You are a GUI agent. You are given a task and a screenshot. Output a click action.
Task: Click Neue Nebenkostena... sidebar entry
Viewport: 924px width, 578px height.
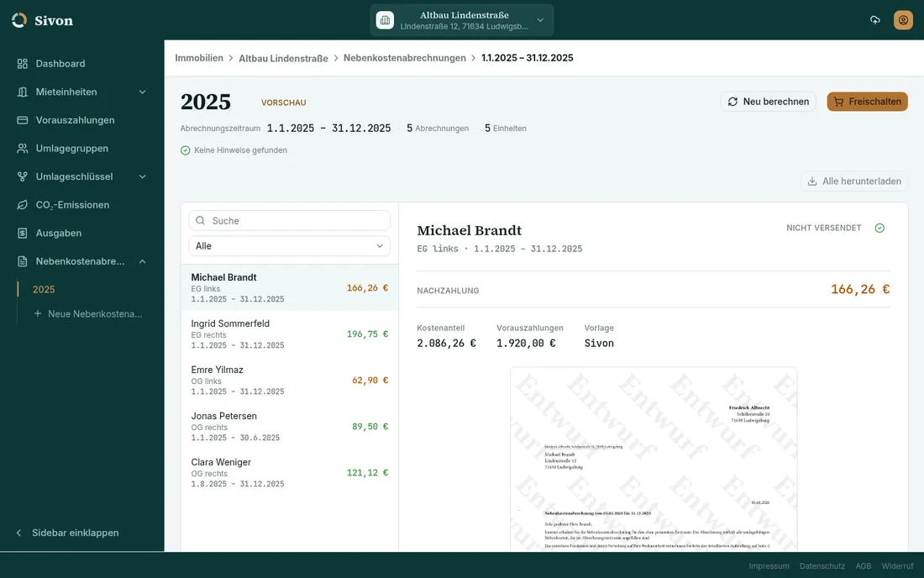(87, 313)
